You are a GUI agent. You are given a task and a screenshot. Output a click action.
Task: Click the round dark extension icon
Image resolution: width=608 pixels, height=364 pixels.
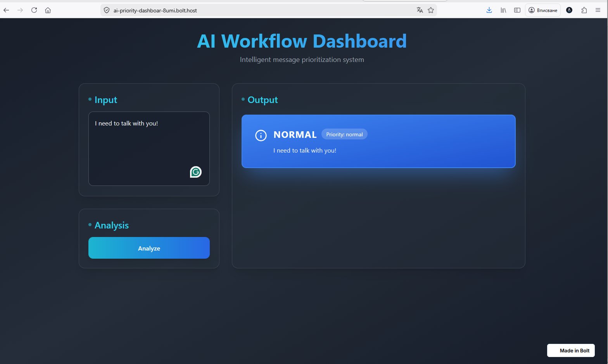click(x=569, y=10)
